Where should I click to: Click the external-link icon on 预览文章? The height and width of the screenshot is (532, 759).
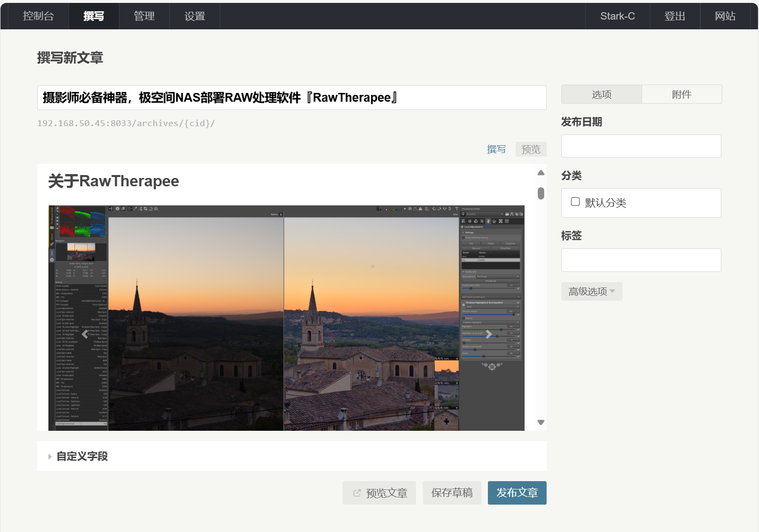tap(357, 493)
